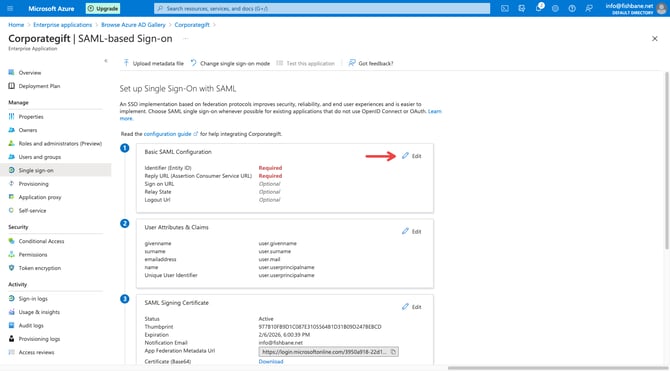The height and width of the screenshot is (371, 670).
Task: Open Properties in the Manage section
Action: click(x=31, y=117)
